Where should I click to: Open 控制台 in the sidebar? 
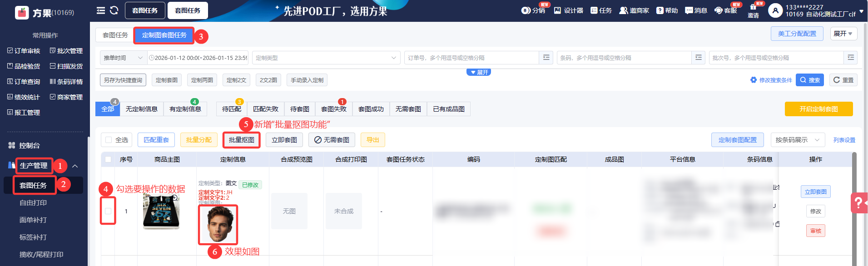(x=29, y=146)
